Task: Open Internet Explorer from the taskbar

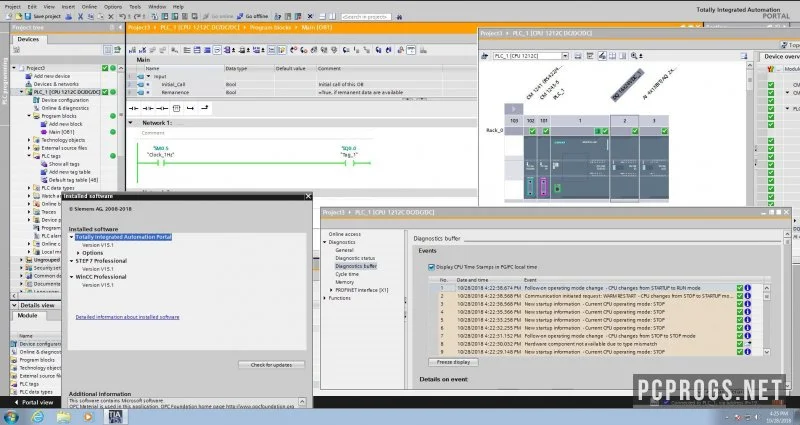Action: 37,416
